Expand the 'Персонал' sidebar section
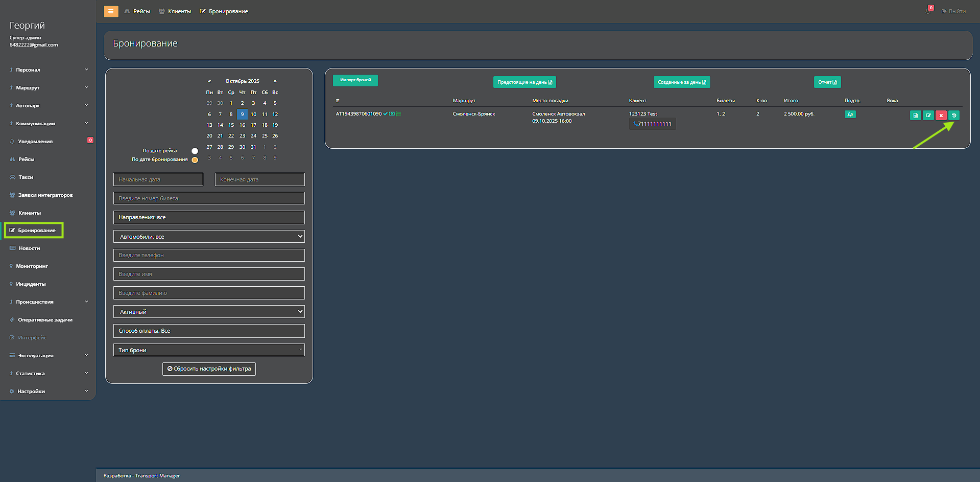980x482 pixels. (x=48, y=70)
